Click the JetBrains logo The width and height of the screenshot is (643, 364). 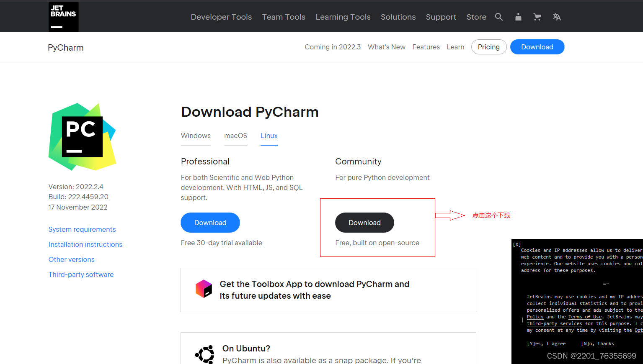pos(63,17)
